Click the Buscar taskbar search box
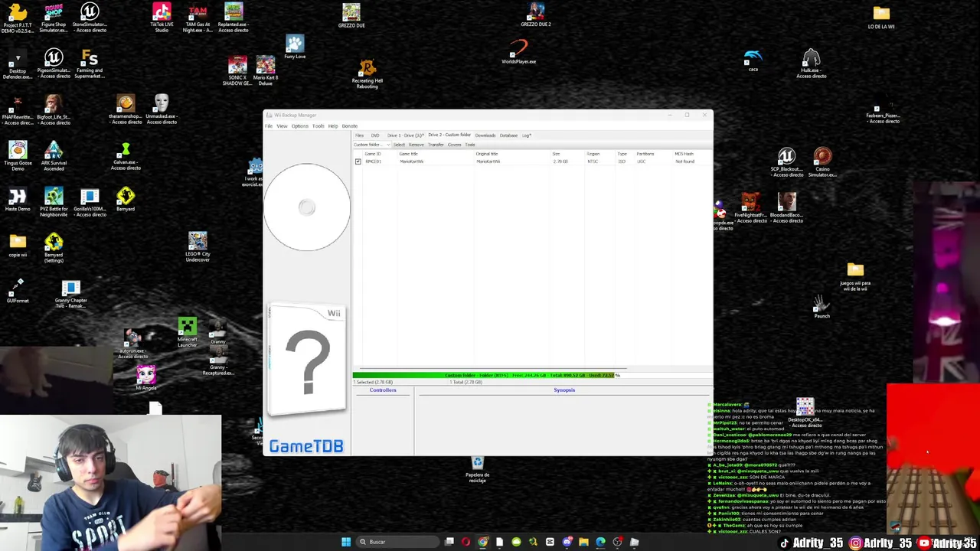The height and width of the screenshot is (551, 980). [396, 542]
